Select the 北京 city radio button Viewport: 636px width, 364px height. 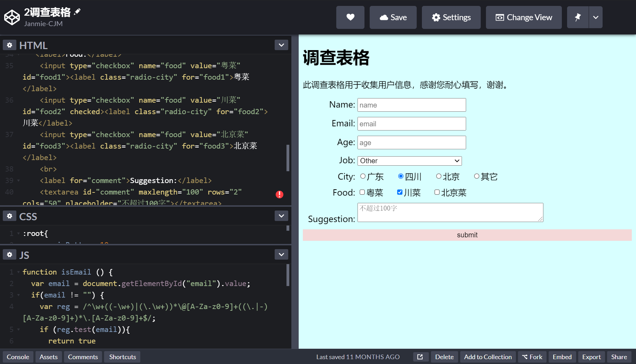[439, 176]
